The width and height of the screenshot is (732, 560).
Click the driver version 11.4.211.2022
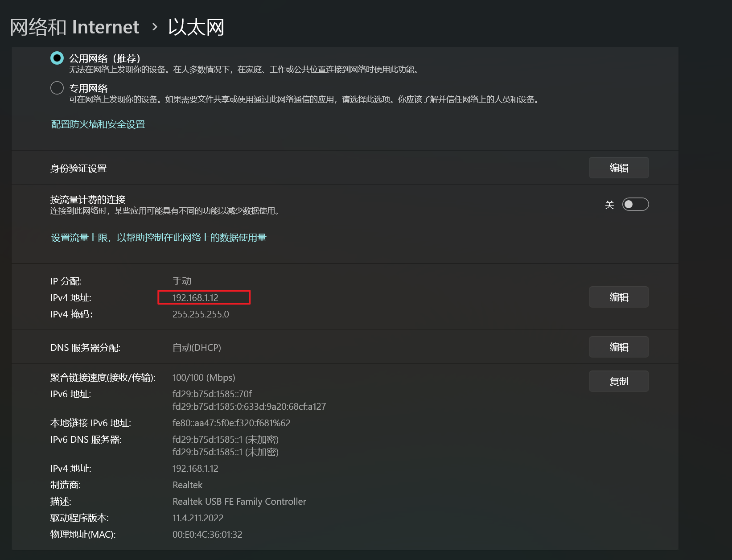pos(197,518)
